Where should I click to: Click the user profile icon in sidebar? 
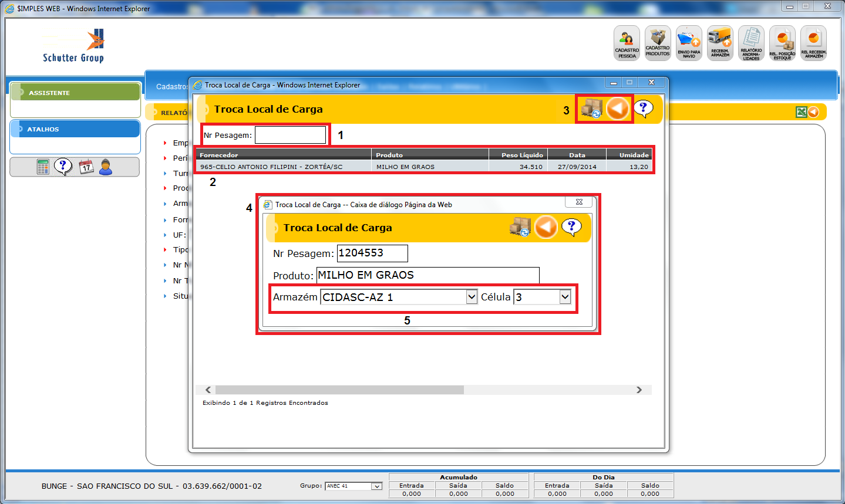point(106,167)
